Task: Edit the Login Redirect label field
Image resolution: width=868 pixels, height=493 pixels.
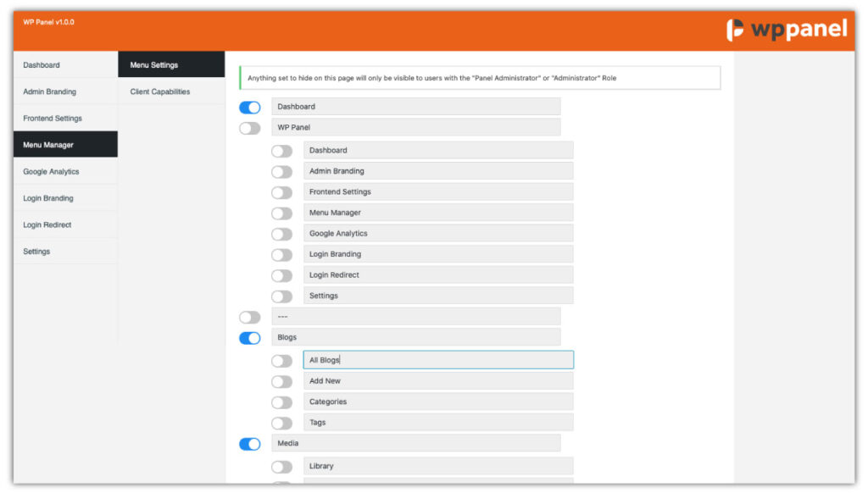Action: pyautogui.click(x=438, y=274)
